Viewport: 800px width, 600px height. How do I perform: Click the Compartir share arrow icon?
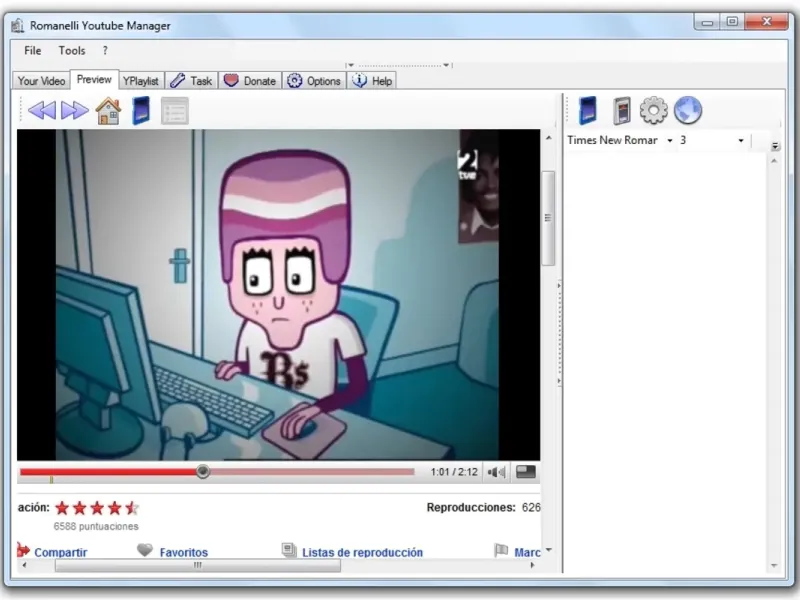[x=23, y=550]
